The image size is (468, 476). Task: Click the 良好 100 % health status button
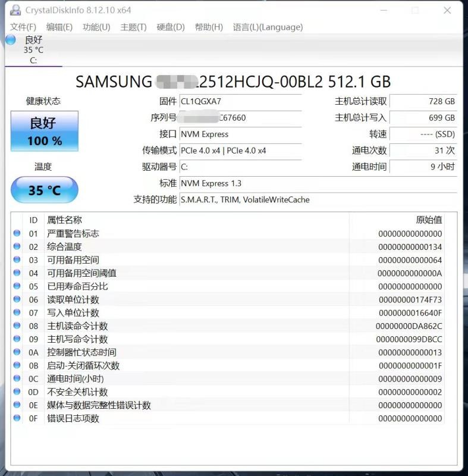click(45, 131)
